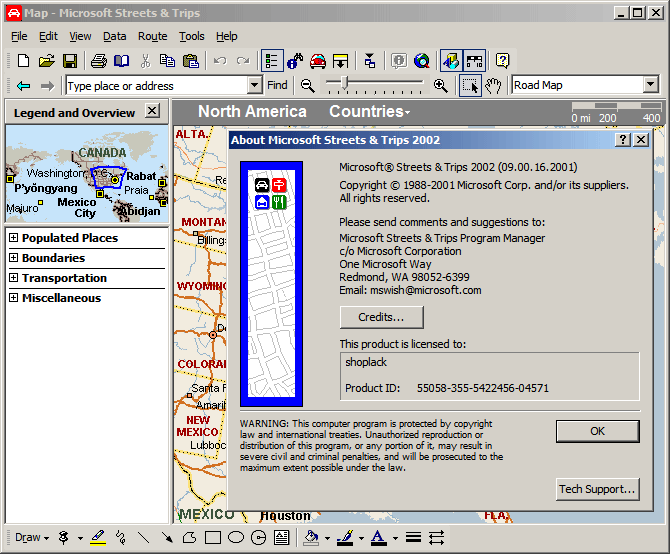The image size is (670, 554).
Task: Select the Oval drawing tool
Action: pos(235,537)
